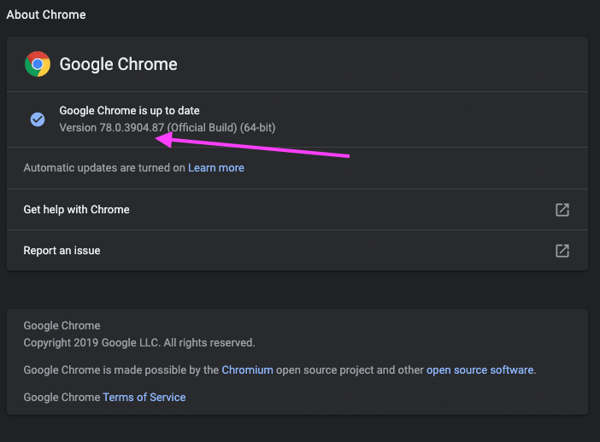Viewport: 600px width, 442px height.
Task: Click 'Automatic updates are turned on' text
Action: [104, 168]
